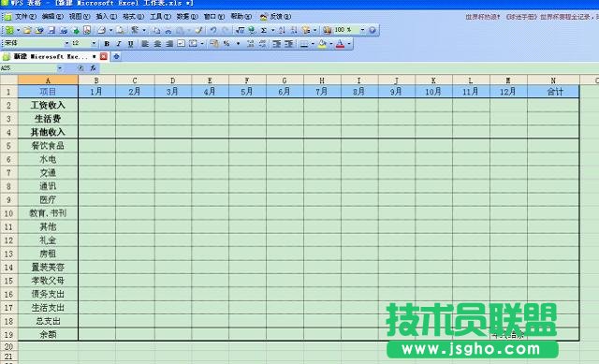
Task: Close the document tab with red X
Action: click(x=104, y=56)
